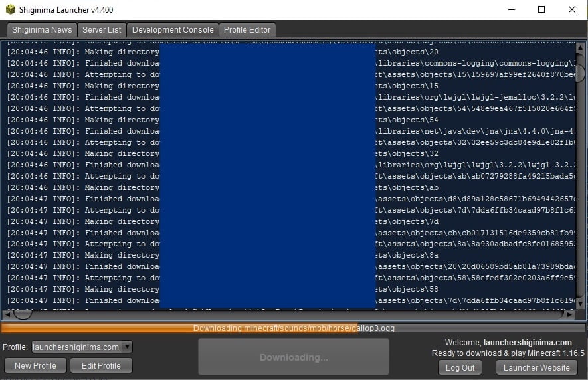Click the Edit Profile button
588x380 pixels.
[101, 366]
